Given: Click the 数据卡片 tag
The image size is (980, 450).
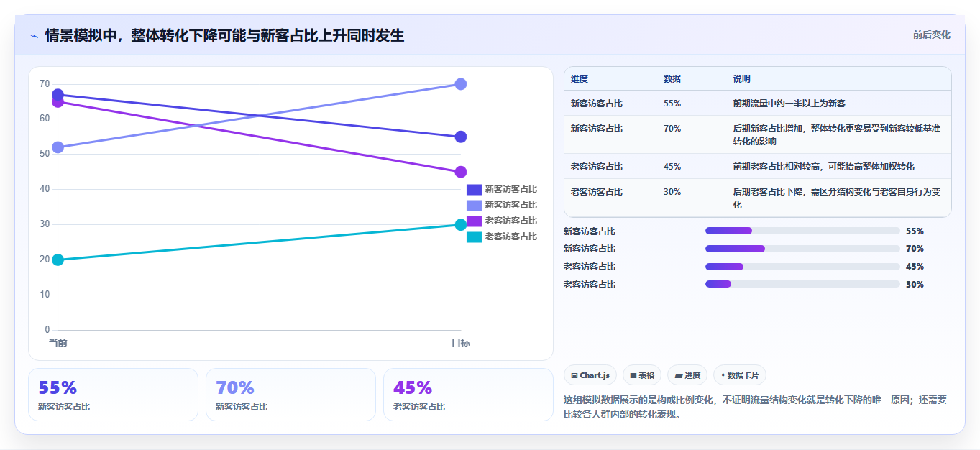Looking at the screenshot, I should pos(740,375).
